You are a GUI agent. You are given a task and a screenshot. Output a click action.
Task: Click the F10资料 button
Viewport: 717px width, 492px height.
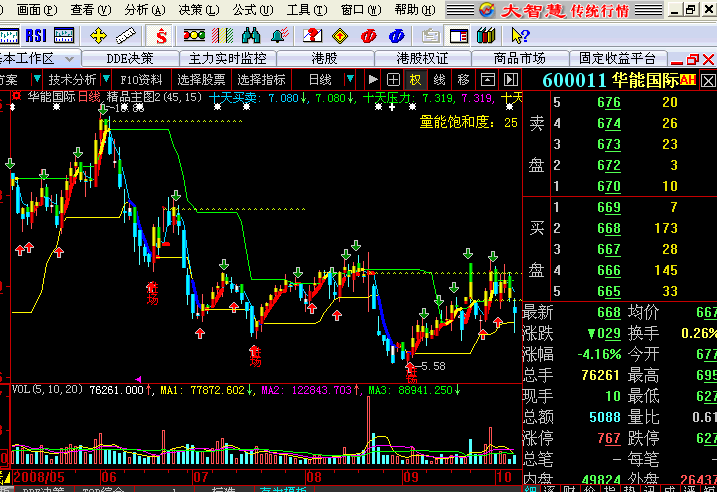(x=141, y=80)
